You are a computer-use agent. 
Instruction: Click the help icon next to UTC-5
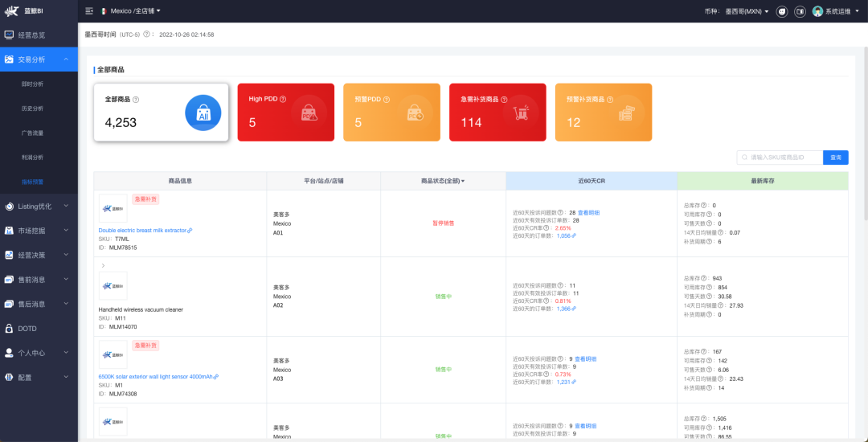[146, 35]
